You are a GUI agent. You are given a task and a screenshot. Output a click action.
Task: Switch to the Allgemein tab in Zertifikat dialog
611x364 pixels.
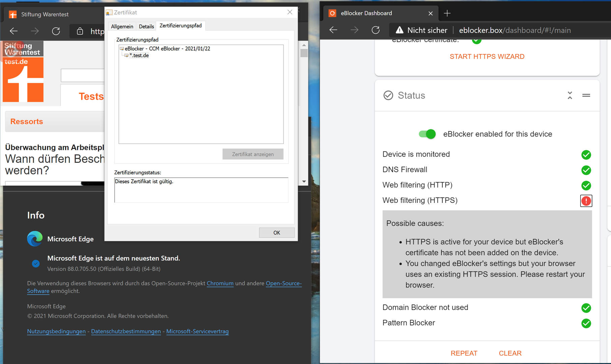tap(122, 26)
